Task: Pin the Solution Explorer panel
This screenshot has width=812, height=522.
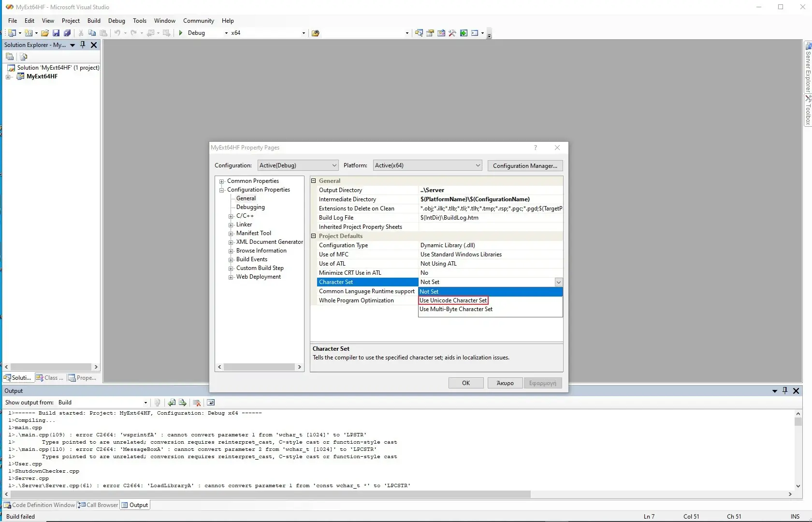Action: point(83,45)
